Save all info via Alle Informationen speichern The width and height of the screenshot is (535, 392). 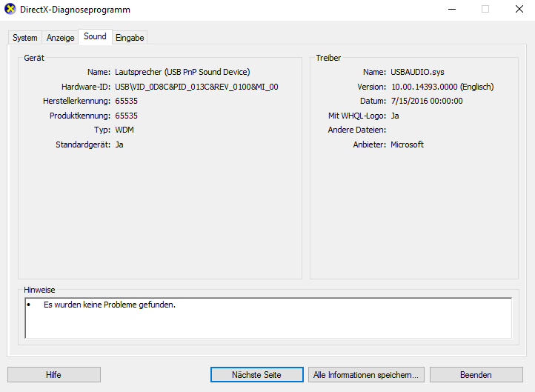[366, 375]
